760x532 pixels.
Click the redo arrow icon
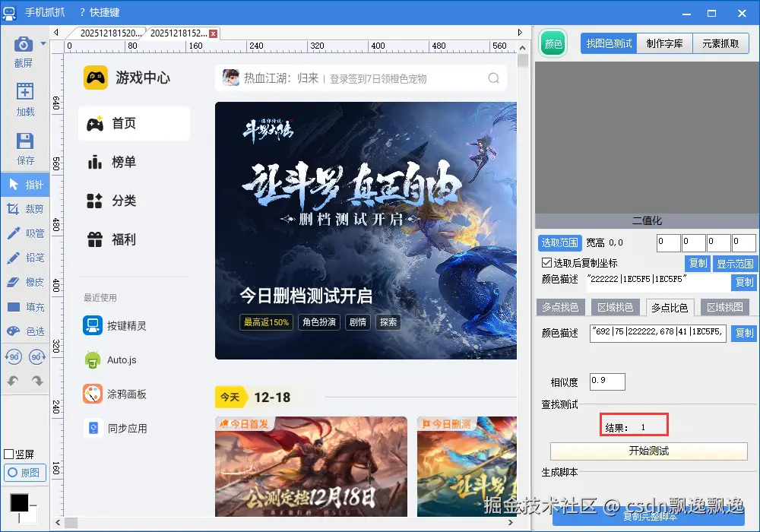(37, 381)
